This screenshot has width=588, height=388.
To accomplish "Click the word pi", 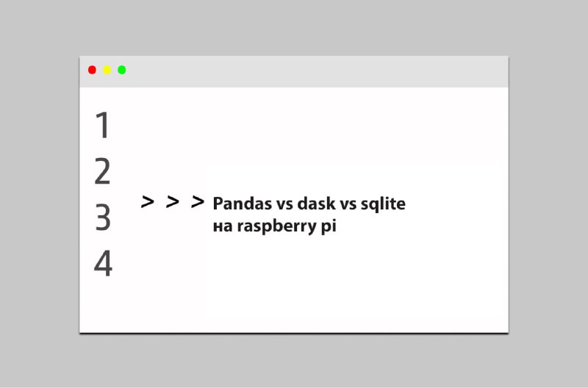I will [x=329, y=226].
